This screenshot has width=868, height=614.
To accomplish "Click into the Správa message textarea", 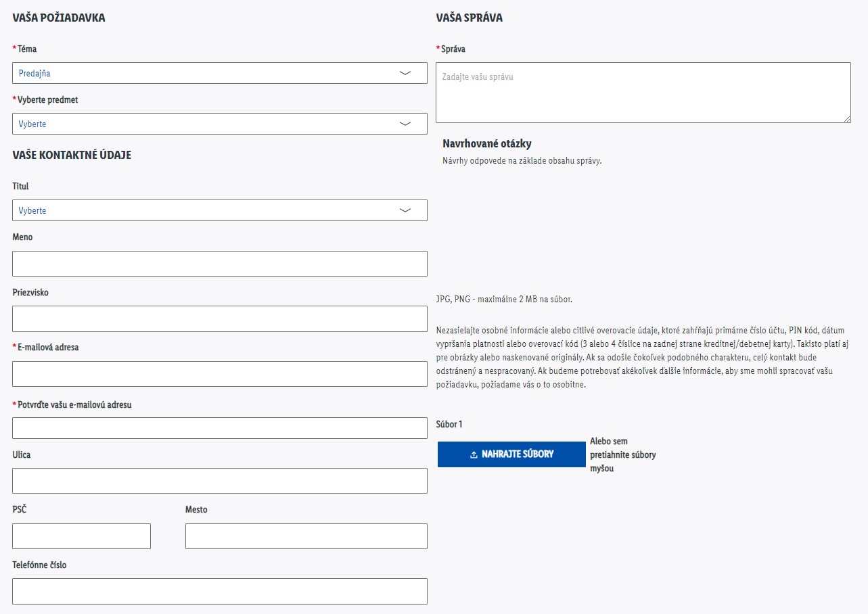I will [643, 93].
